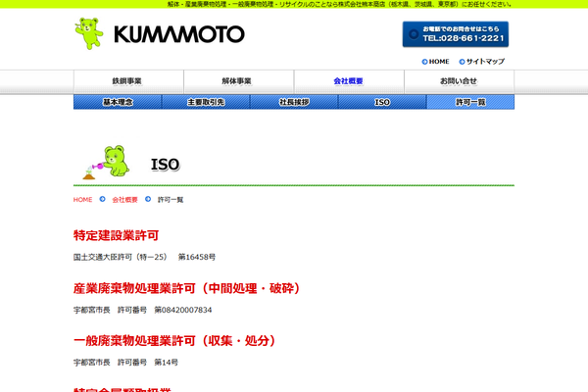
Task: Click the 特定建設業許可 heading
Action: [x=117, y=235]
